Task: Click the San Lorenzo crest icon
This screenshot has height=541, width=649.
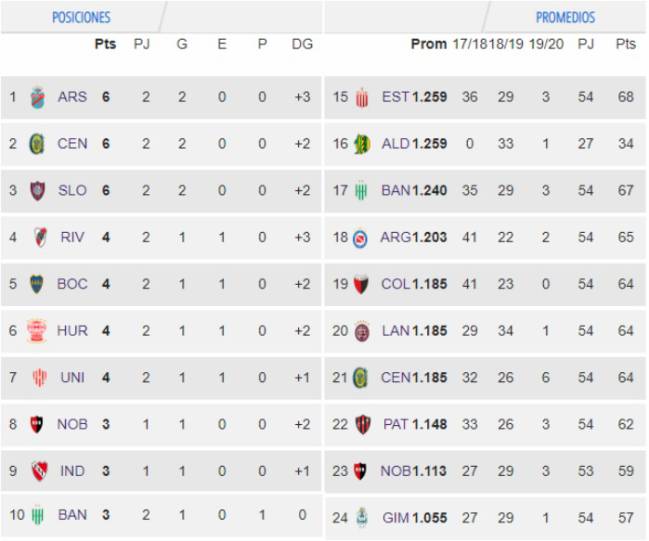Action: pos(37,191)
